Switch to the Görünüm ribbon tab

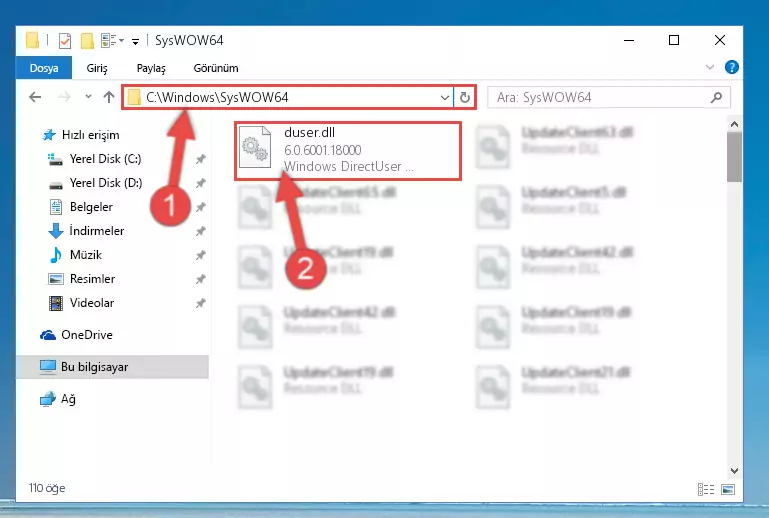click(216, 68)
